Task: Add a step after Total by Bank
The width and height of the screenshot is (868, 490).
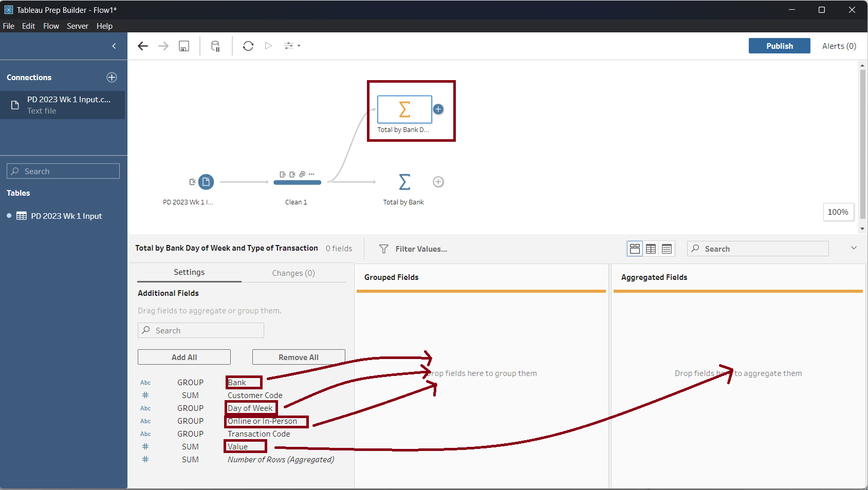Action: pos(438,182)
